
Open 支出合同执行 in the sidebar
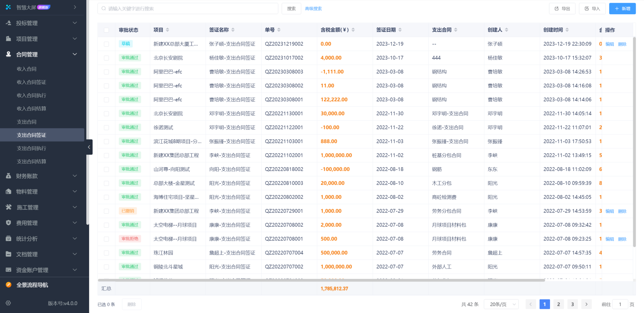click(32, 148)
